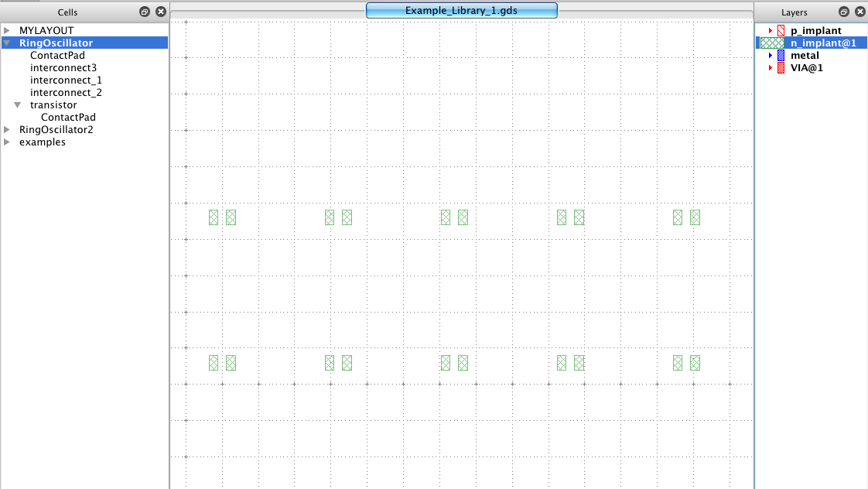The image size is (868, 489).
Task: Select the MYLAYOUT cell
Action: [46, 30]
